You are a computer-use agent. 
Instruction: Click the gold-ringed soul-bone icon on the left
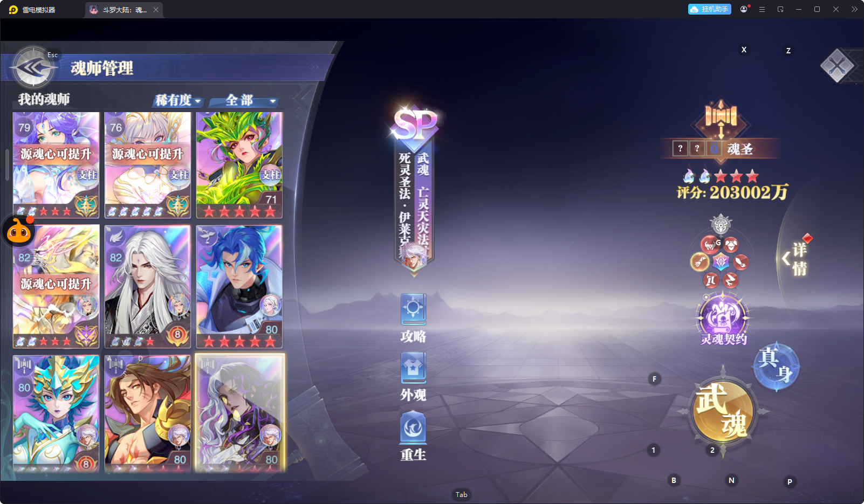[700, 262]
